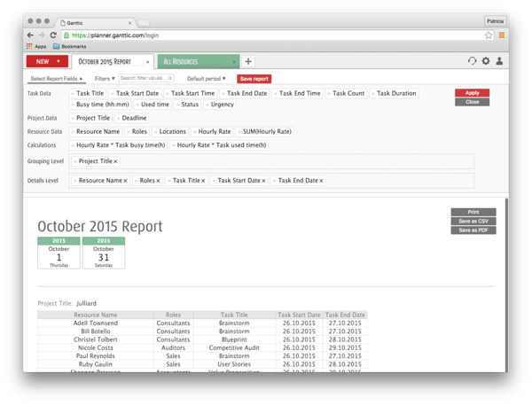Select the Busy time (hh:mm) field chip

point(100,105)
